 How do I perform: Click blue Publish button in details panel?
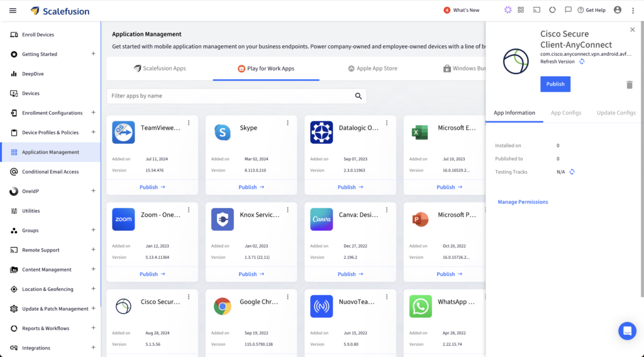555,84
